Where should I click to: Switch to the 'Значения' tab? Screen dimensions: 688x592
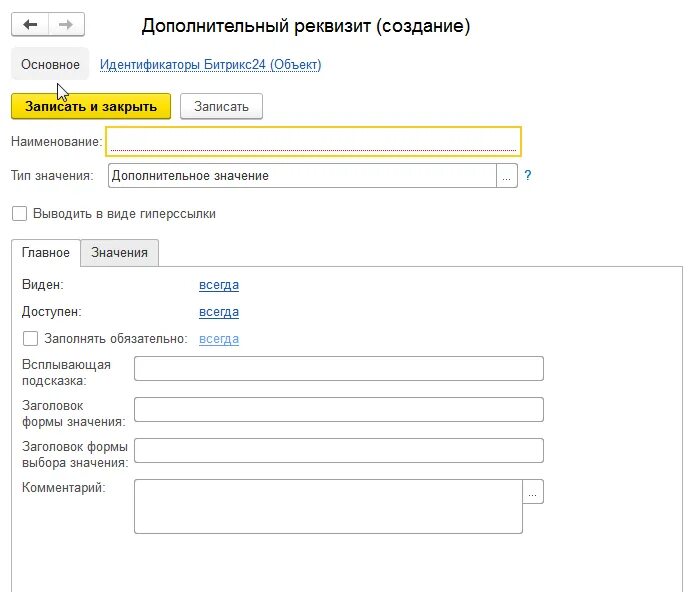tap(119, 253)
